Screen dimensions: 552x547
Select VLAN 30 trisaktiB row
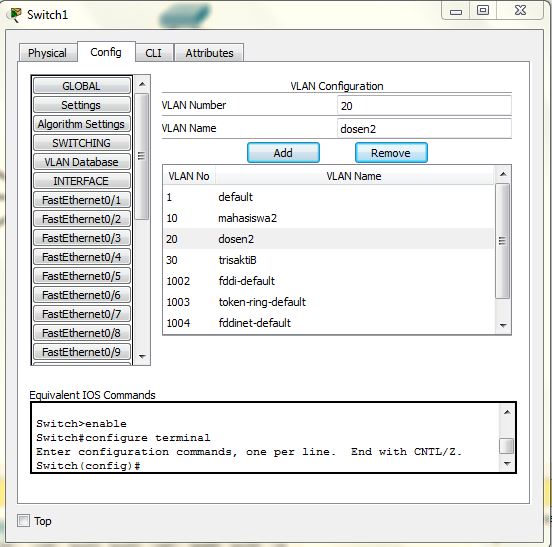pos(328,260)
